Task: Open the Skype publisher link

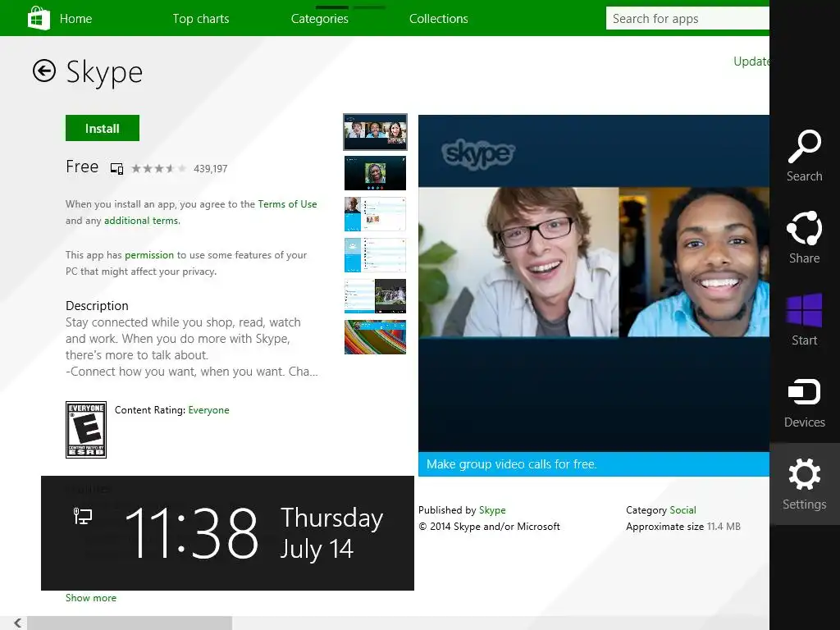Action: (x=492, y=510)
